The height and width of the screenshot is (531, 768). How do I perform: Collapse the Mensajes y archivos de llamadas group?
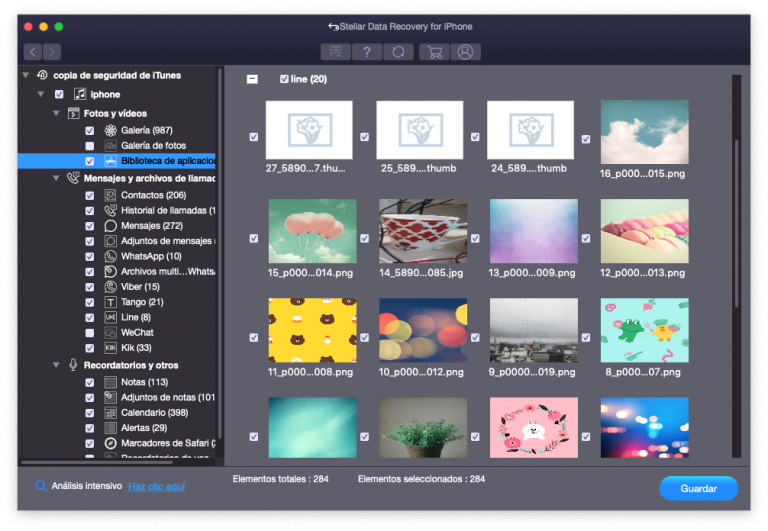pos(57,178)
